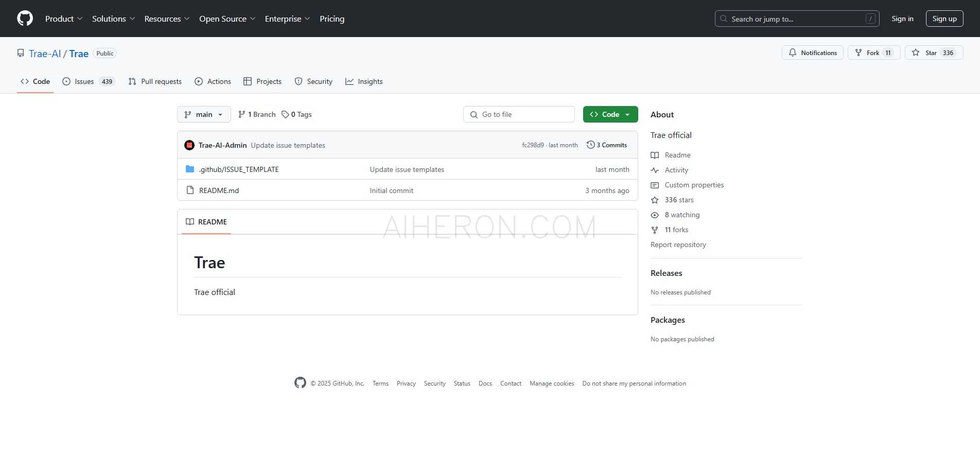This screenshot has height=453, width=980.
Task: Click Report repository link
Action: point(678,245)
